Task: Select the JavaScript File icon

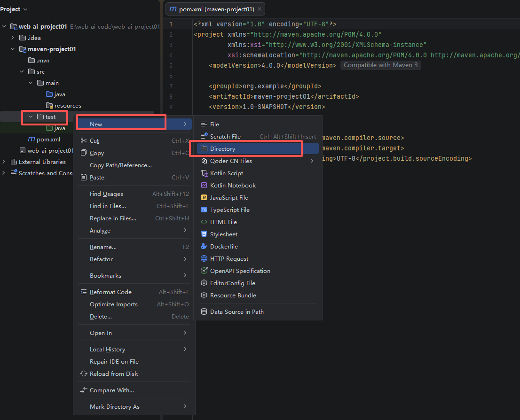Action: click(204, 198)
